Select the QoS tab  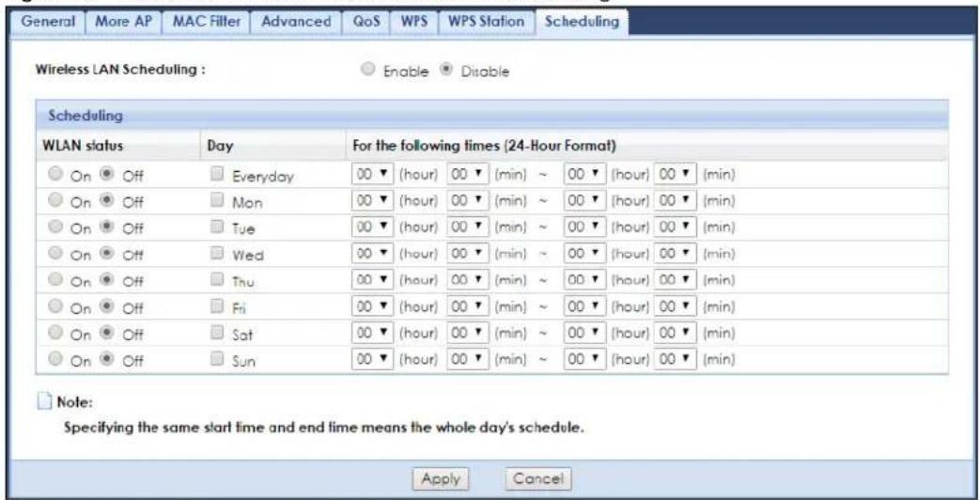[x=365, y=22]
